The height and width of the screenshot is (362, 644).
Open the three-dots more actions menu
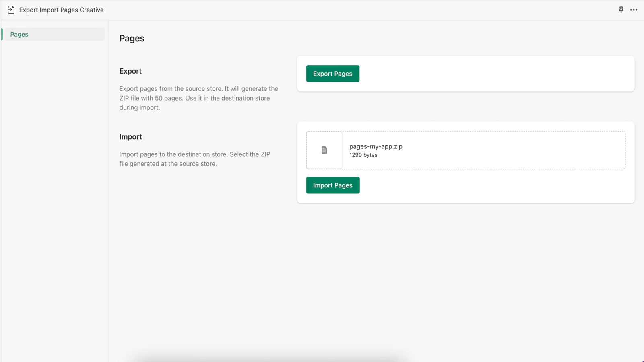tap(634, 10)
